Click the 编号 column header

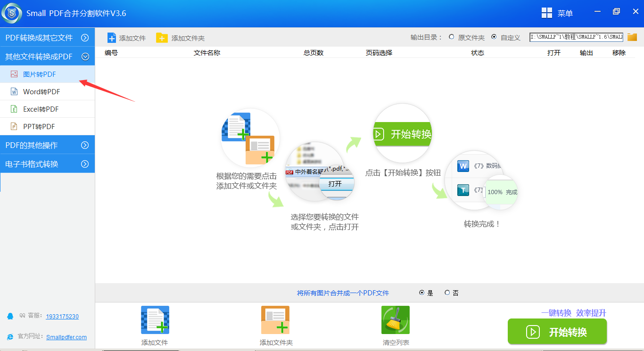(x=111, y=53)
